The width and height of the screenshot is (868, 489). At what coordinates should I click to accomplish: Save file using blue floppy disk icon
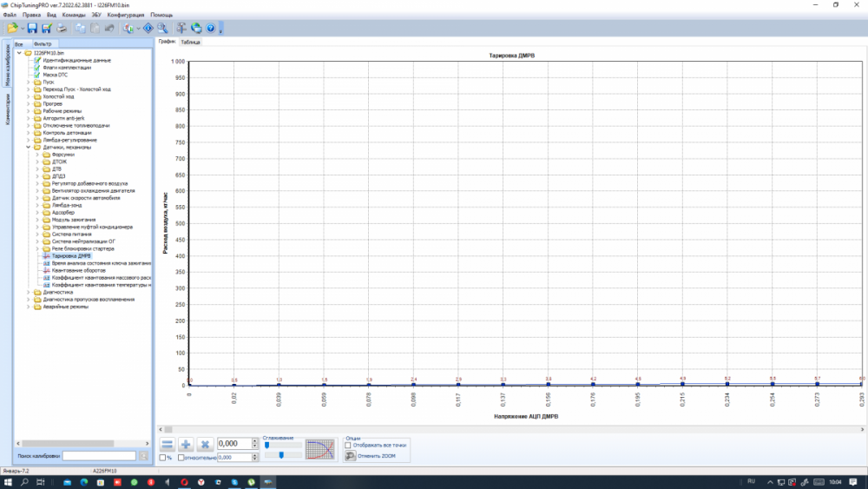tap(32, 28)
